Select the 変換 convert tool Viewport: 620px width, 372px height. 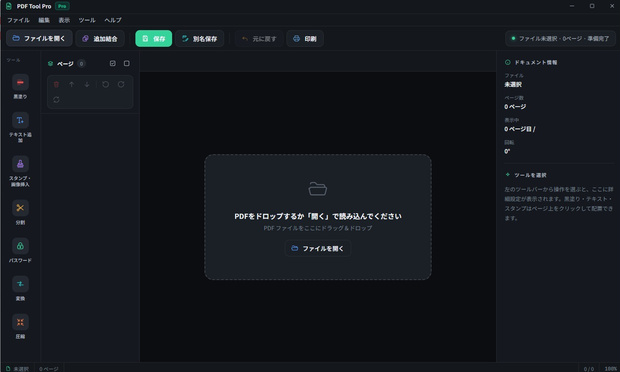[x=20, y=284]
